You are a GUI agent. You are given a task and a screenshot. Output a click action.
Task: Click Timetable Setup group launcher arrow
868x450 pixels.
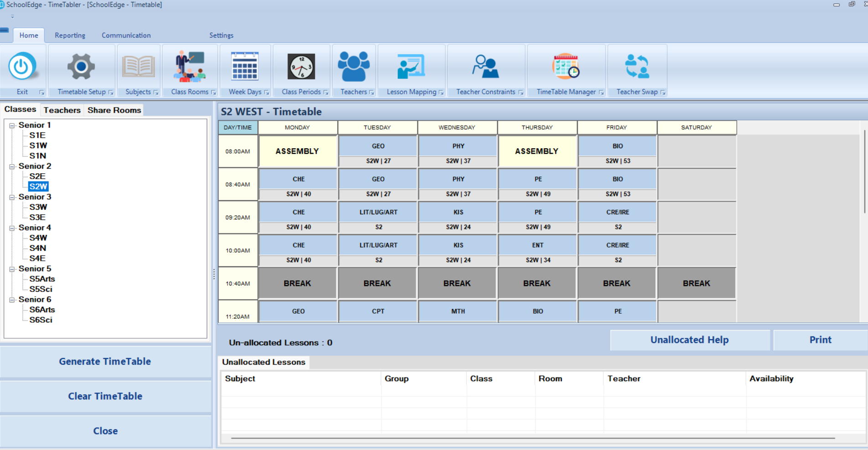(x=111, y=93)
